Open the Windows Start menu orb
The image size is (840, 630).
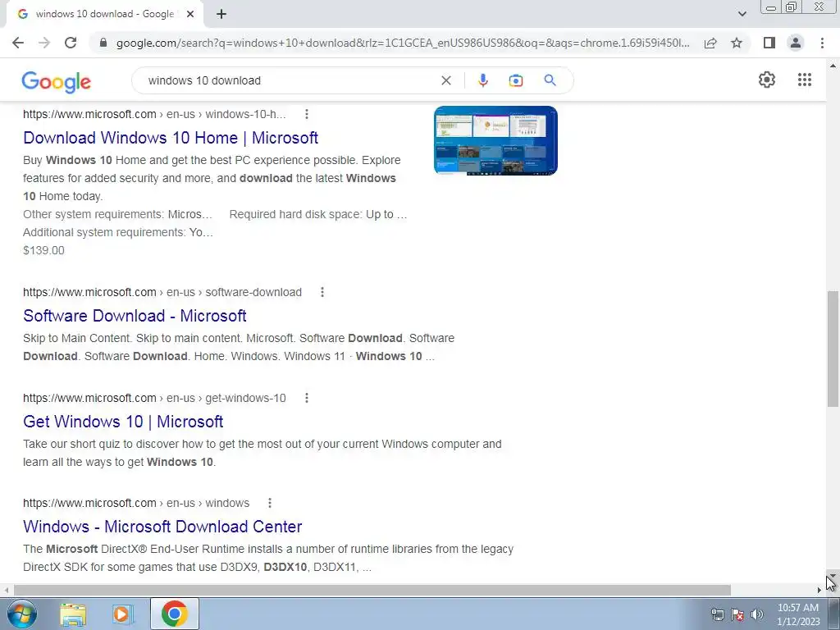click(x=22, y=614)
